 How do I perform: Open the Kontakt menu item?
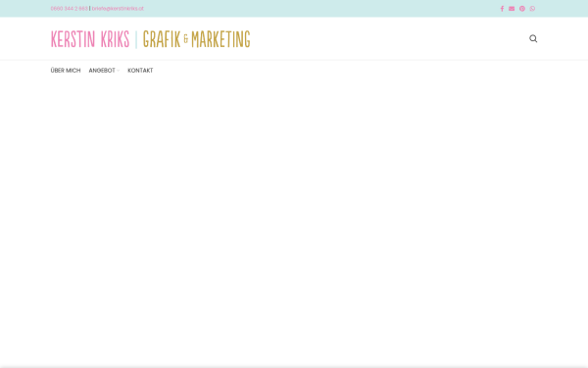click(x=140, y=71)
